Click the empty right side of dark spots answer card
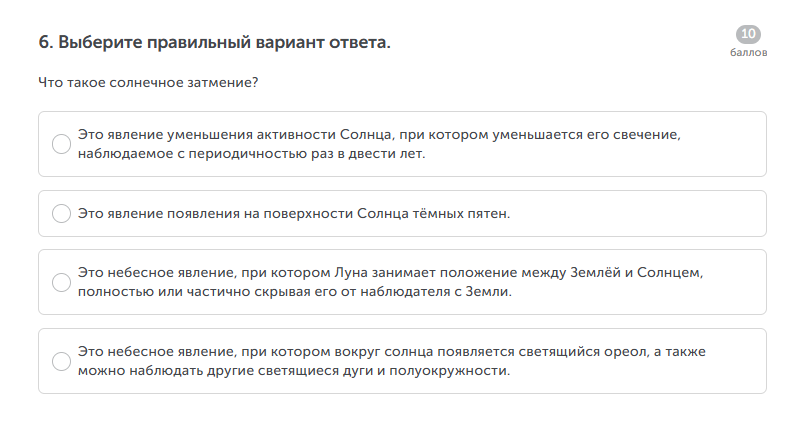Viewport: 808px width, 423px height. click(650, 213)
